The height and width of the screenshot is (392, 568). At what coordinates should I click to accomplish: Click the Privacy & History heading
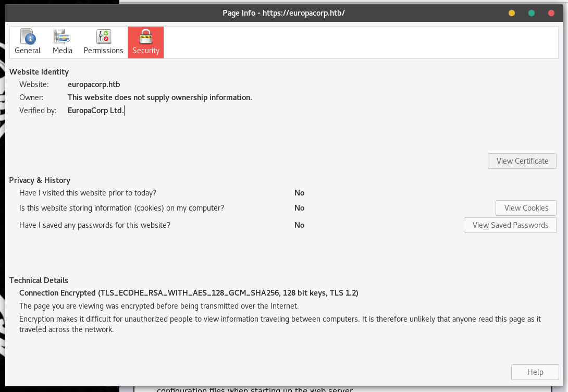coord(40,180)
